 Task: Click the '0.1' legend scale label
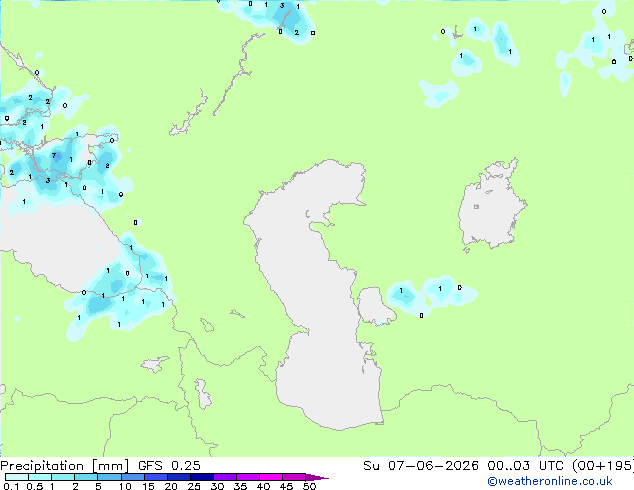(x=11, y=486)
